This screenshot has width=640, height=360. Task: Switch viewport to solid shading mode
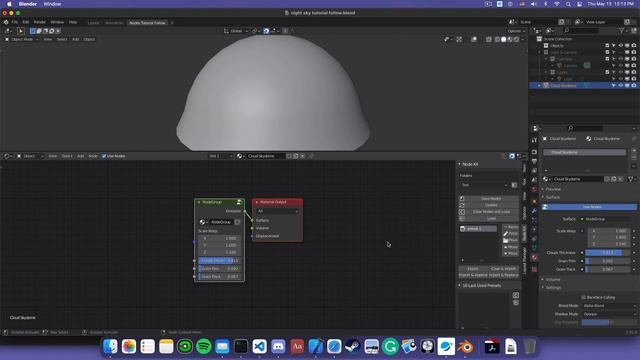tap(503, 40)
